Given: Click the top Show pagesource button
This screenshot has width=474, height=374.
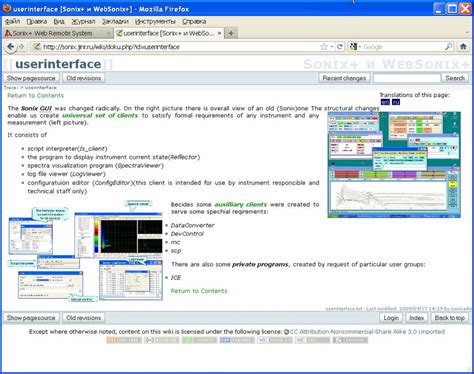Looking at the screenshot, I should 31,78.
